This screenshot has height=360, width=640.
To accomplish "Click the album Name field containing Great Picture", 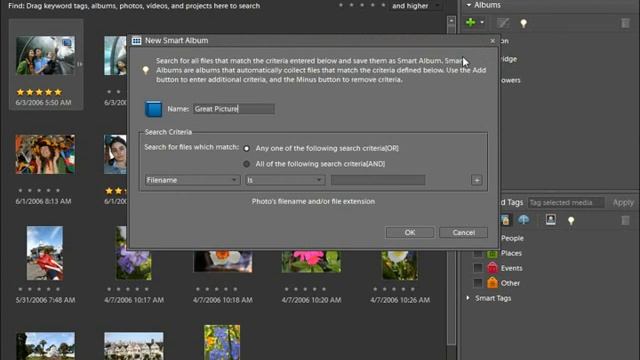I will pos(234,109).
